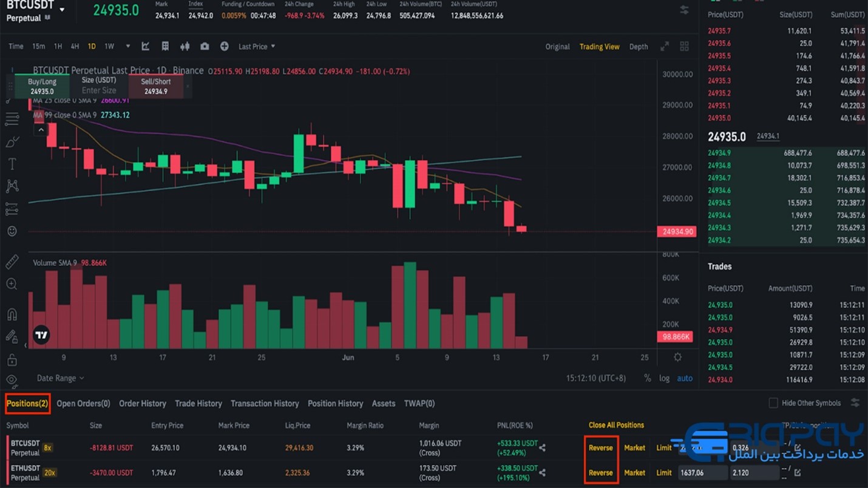Screen dimensions: 868x488
Task: Click Close All Positions
Action: click(616, 425)
